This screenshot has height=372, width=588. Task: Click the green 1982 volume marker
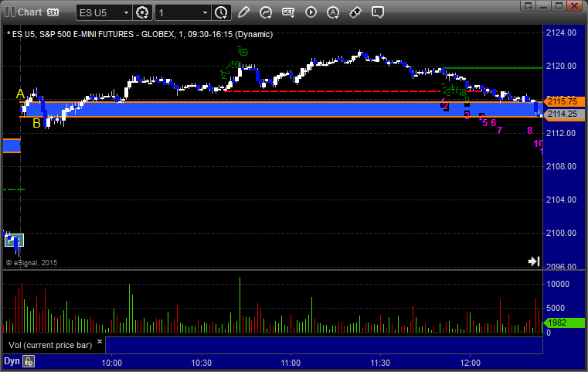point(564,323)
